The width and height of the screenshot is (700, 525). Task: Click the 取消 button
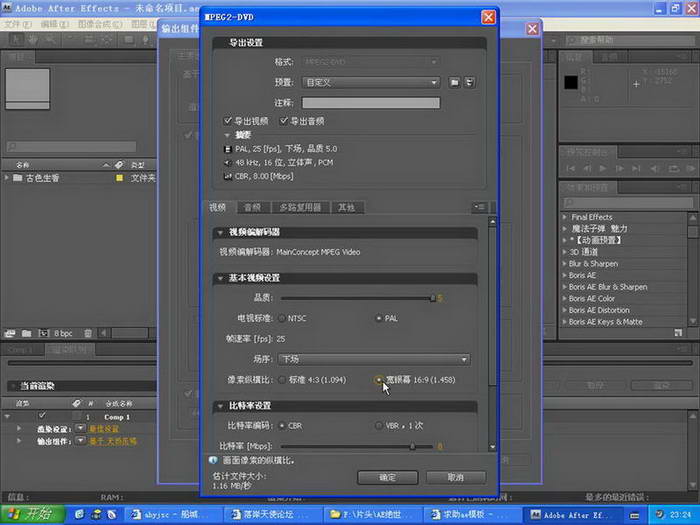click(456, 477)
